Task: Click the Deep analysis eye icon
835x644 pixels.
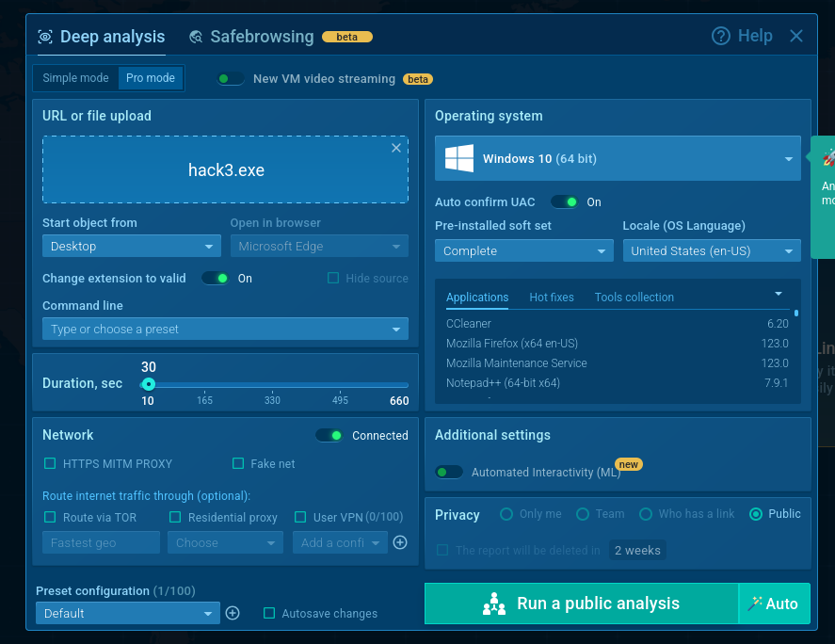Action: [45, 37]
